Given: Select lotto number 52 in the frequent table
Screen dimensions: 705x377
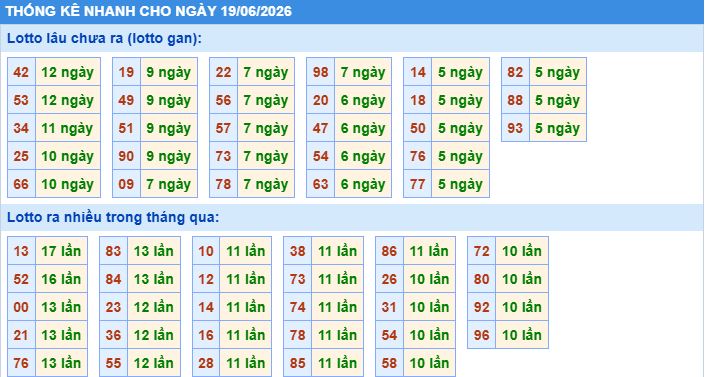Looking at the screenshot, I should [x=21, y=279].
